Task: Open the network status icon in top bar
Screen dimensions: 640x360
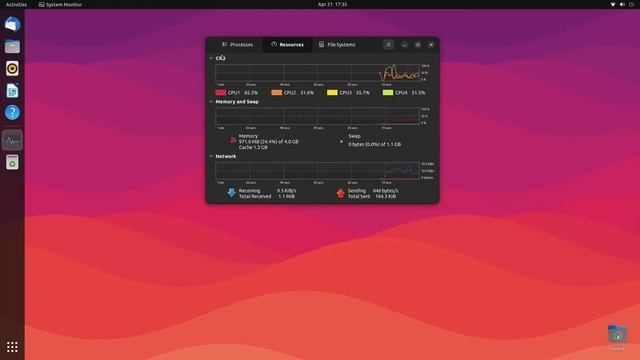Action: click(613, 4)
